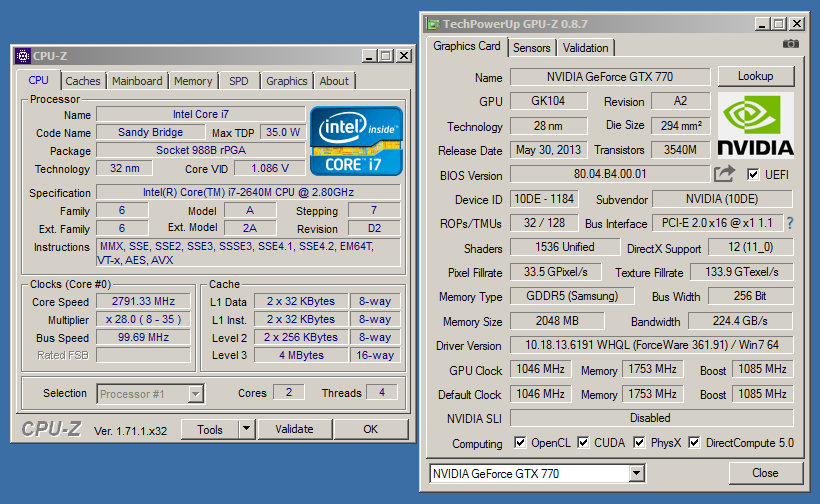Toggle the CUDA checkbox
Screen dimensions: 820x504
pyautogui.click(x=583, y=442)
